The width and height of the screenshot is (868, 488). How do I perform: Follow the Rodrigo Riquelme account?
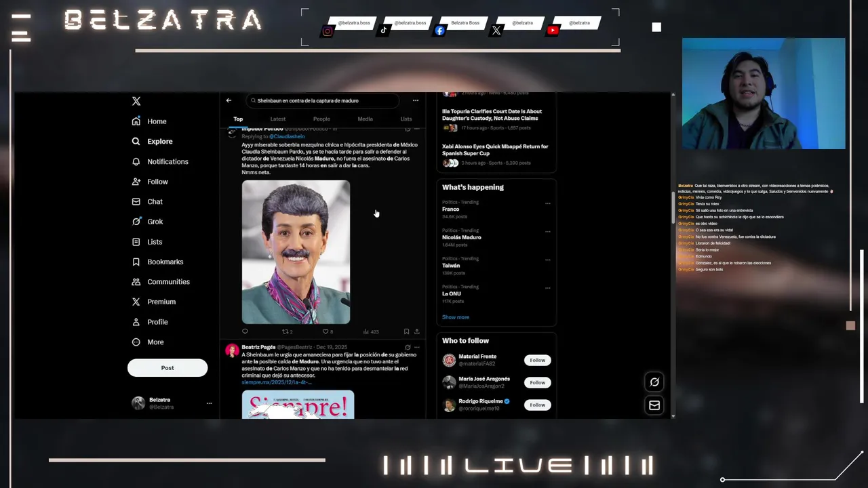point(537,405)
